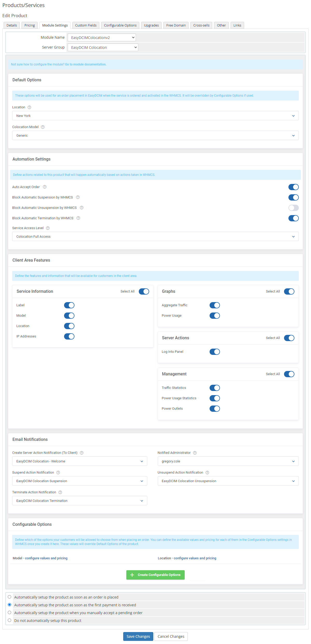
Task: Switch to the Upgrades tab
Action: (151, 25)
